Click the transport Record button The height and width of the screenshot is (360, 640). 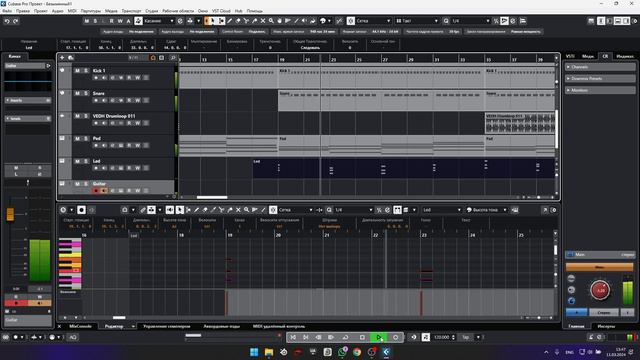(x=395, y=337)
